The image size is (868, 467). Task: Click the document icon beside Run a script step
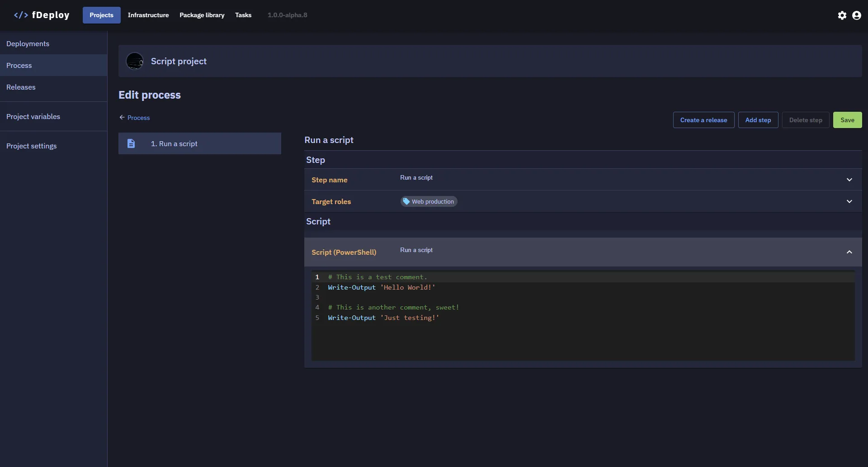click(131, 143)
